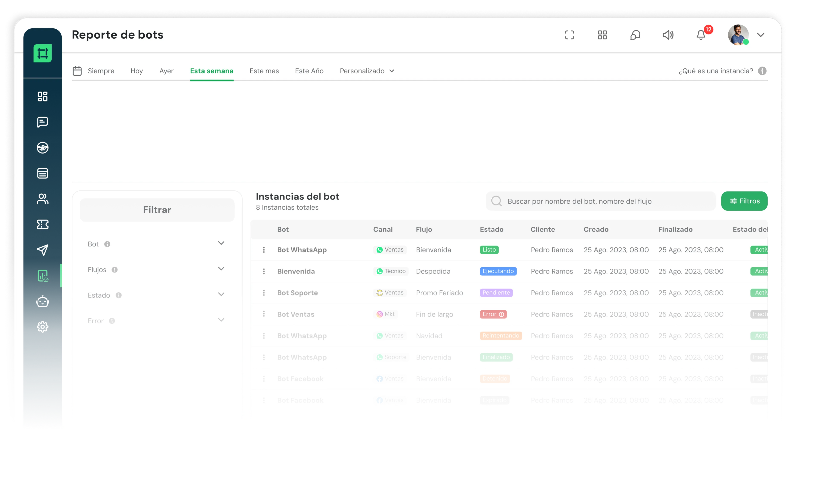Screen dimensions: 819x504
Task: Click the Ejecutando status badge
Action: tap(498, 271)
